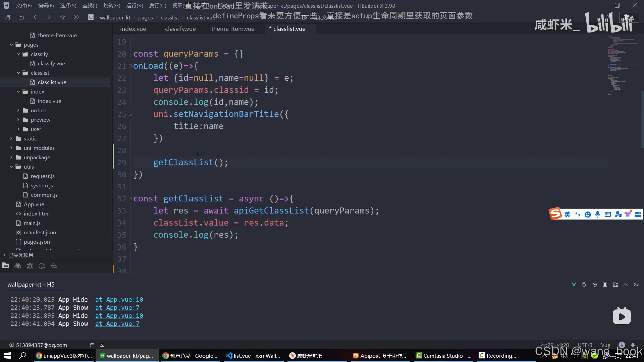644x362 pixels.
Task: Toggle fold marker at line 32
Action: tap(130, 199)
